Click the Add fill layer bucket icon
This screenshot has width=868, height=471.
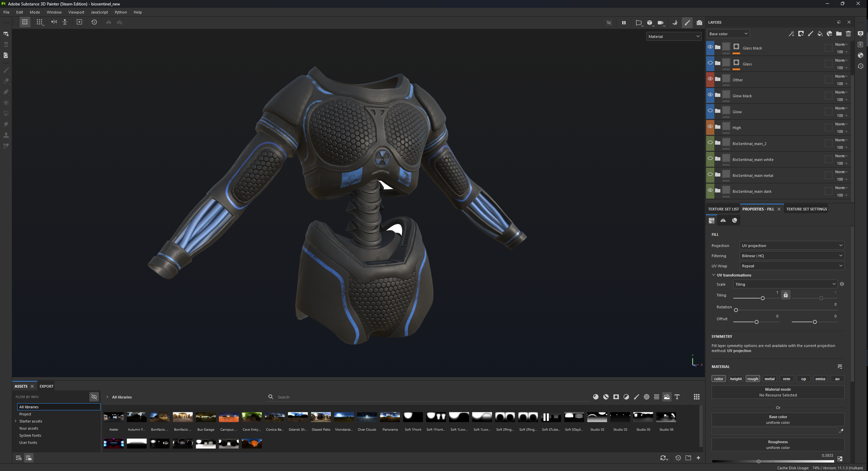(x=820, y=34)
